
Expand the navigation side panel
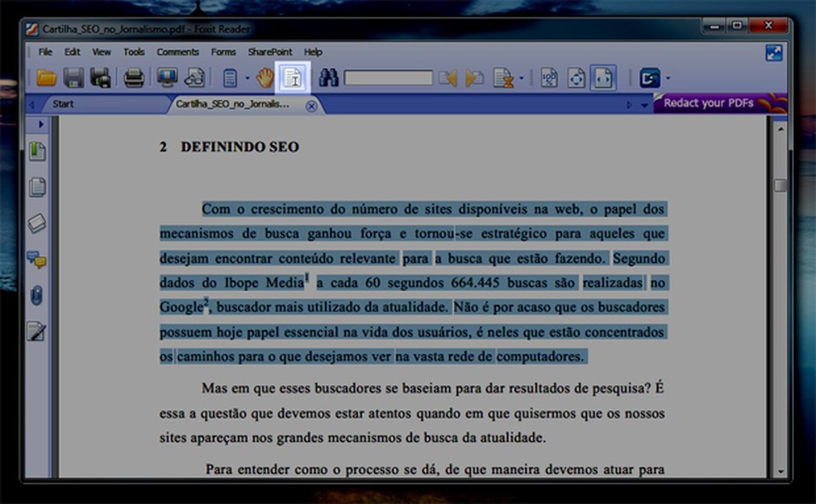coord(41,124)
